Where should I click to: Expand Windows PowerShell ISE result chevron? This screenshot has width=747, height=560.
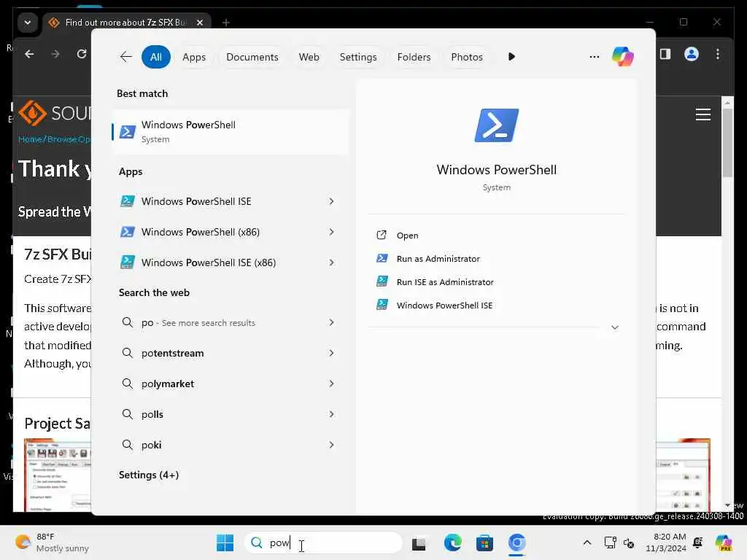click(x=332, y=201)
